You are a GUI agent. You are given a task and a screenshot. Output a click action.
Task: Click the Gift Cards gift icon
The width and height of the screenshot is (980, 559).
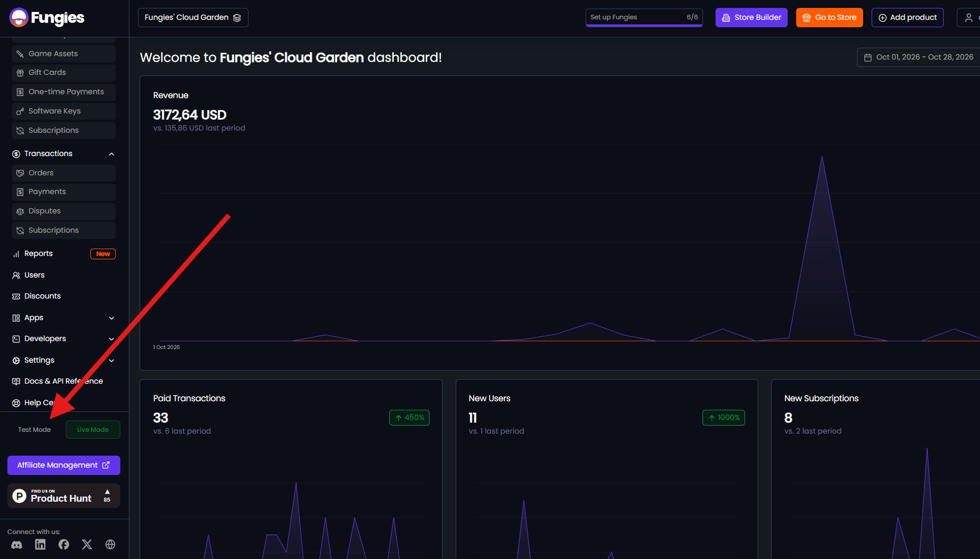click(20, 73)
